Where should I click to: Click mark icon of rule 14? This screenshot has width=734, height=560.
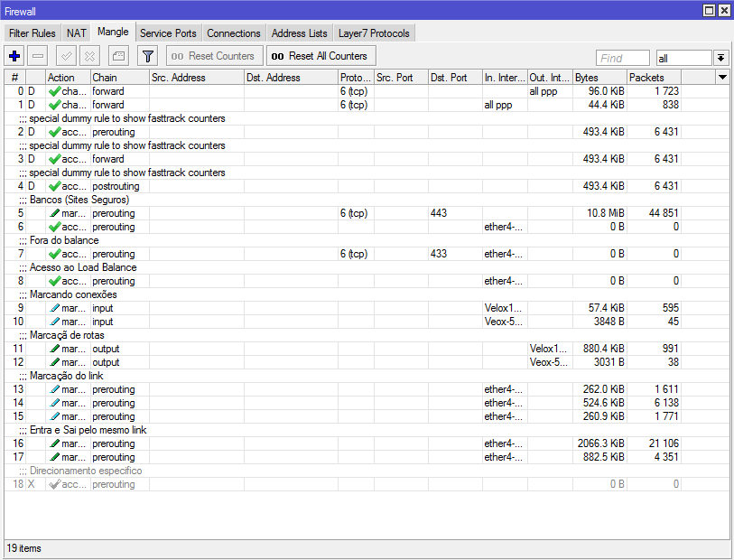(x=54, y=403)
